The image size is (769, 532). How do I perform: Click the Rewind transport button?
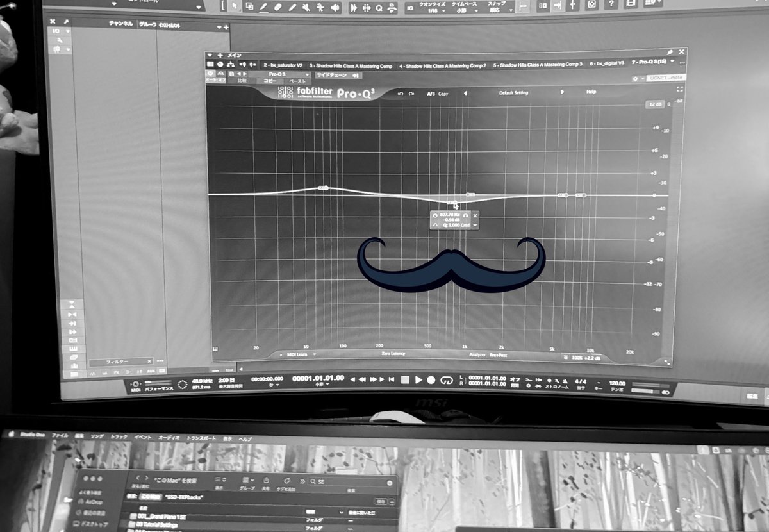point(362,379)
